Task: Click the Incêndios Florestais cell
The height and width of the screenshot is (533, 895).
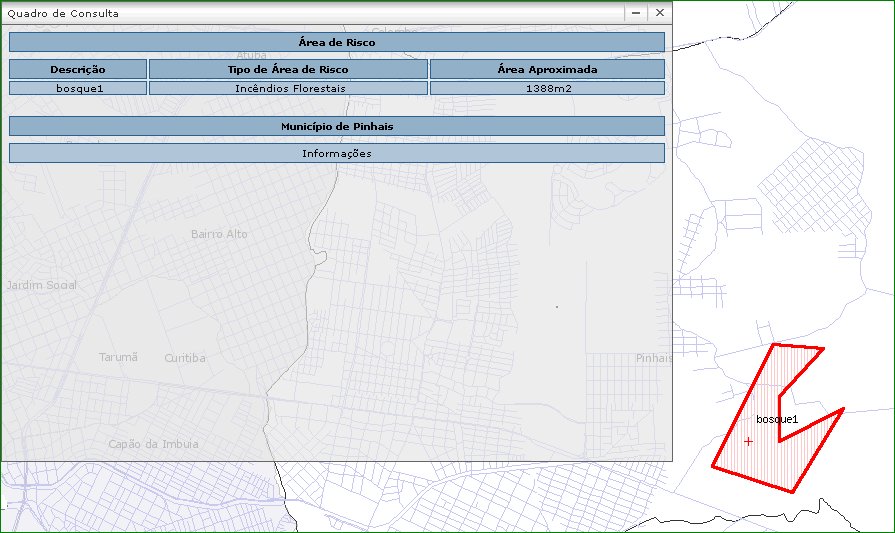Action: pyautogui.click(x=288, y=88)
